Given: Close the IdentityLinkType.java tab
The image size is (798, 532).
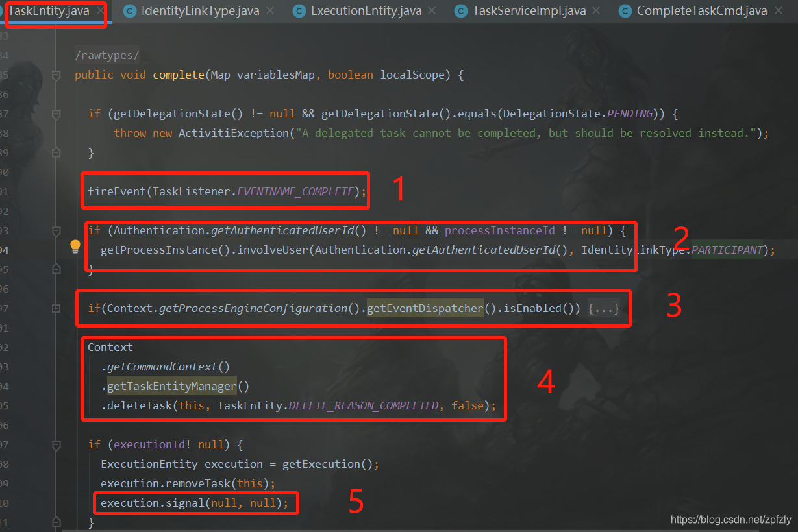Looking at the screenshot, I should coord(270,11).
